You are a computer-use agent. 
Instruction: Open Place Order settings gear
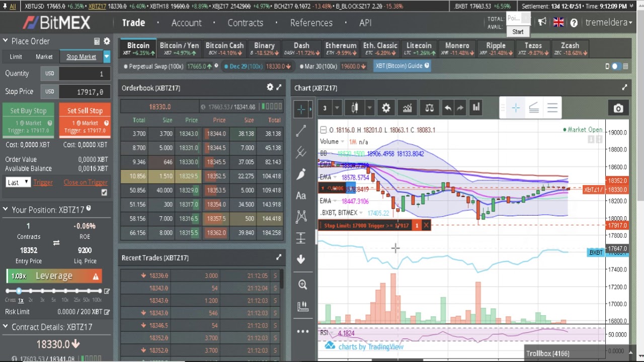pyautogui.click(x=107, y=41)
